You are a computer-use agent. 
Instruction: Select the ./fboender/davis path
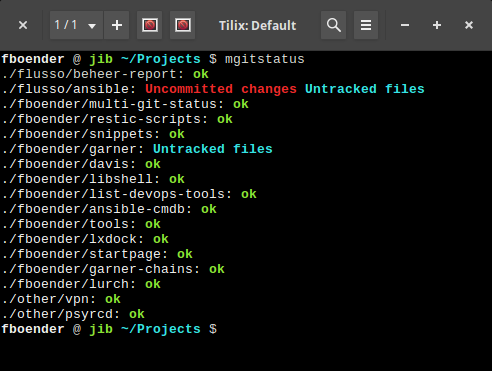(69, 164)
